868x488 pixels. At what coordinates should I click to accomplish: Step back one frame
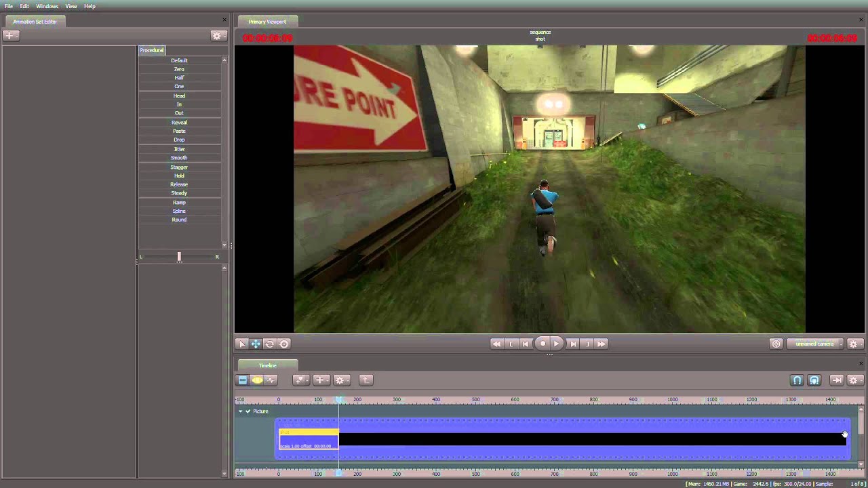526,344
